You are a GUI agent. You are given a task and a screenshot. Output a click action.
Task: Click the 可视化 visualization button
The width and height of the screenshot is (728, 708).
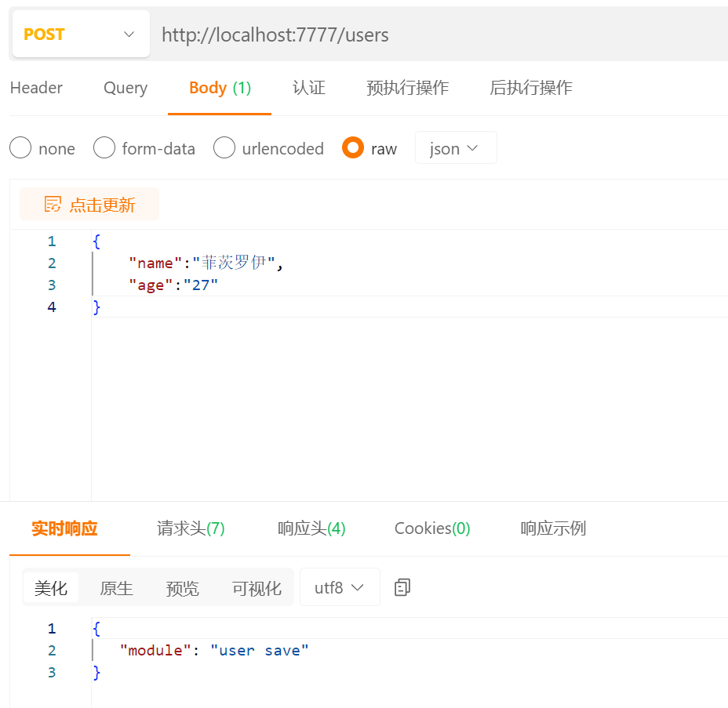point(257,586)
